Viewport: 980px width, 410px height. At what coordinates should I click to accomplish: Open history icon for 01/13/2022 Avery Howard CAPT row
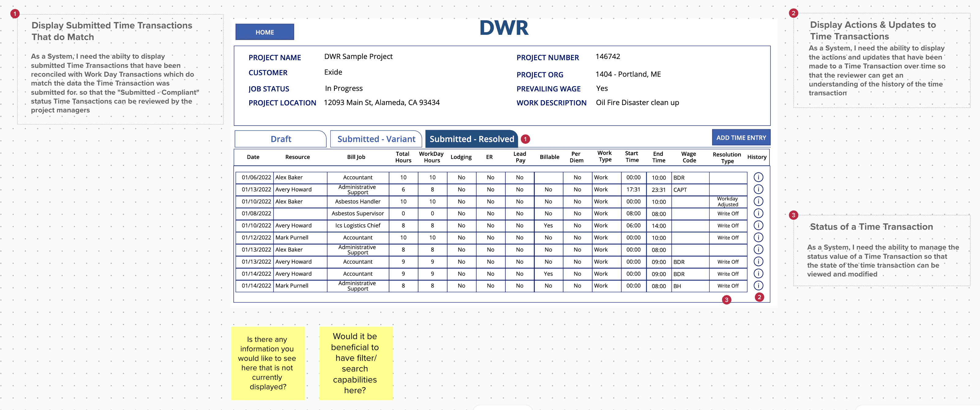758,189
